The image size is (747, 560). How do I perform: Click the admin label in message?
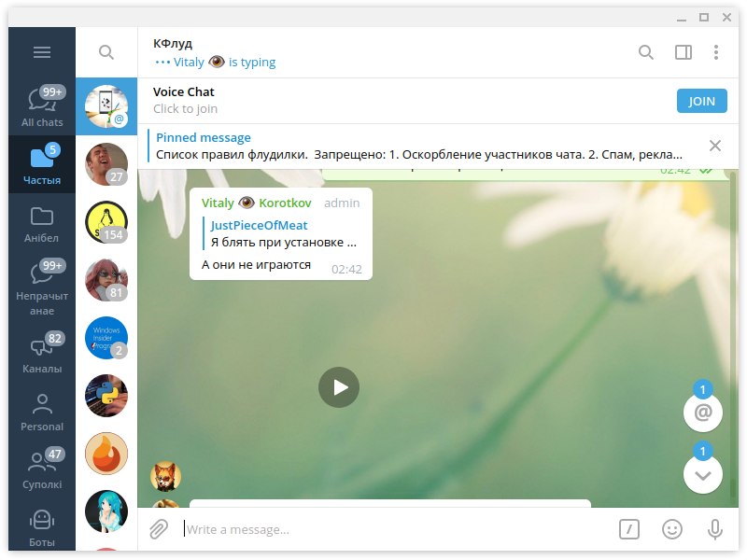[x=342, y=203]
